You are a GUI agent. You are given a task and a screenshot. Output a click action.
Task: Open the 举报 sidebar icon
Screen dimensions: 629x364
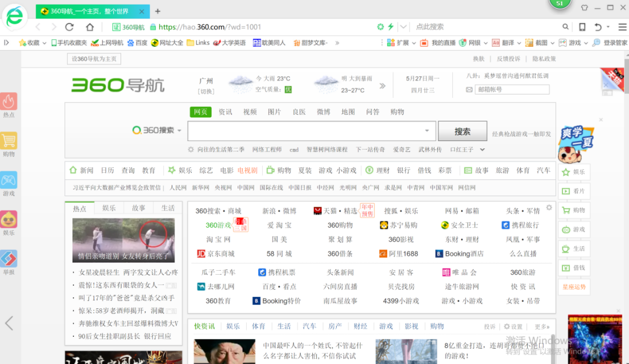tap(9, 258)
